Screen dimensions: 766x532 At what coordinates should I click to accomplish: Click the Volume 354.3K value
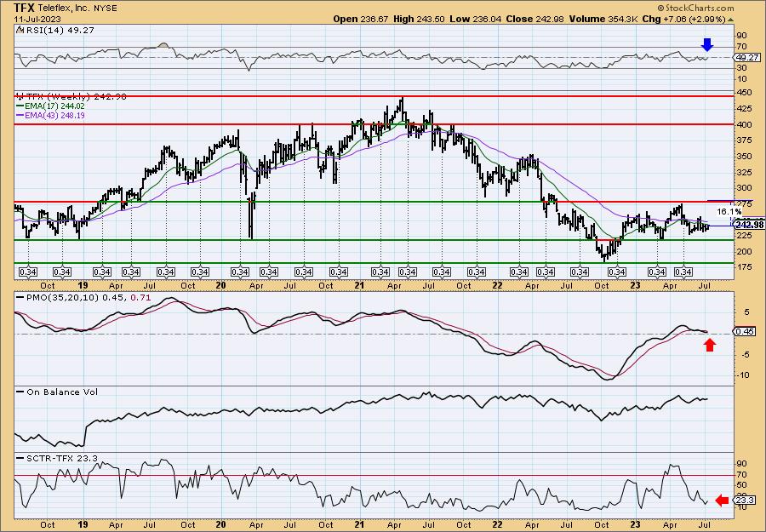point(603,19)
